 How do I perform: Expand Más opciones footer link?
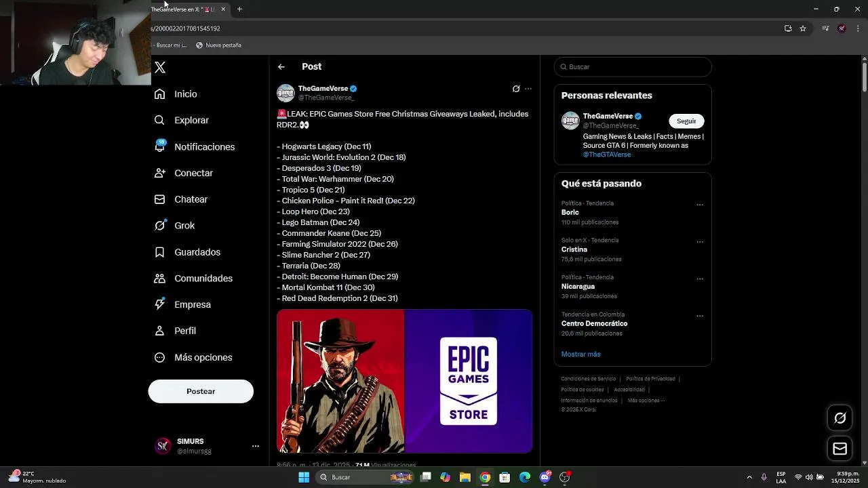(x=646, y=401)
